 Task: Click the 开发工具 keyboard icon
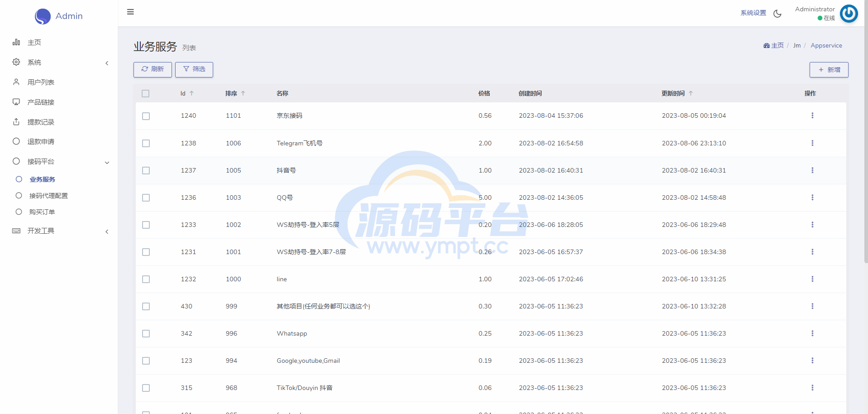point(16,231)
